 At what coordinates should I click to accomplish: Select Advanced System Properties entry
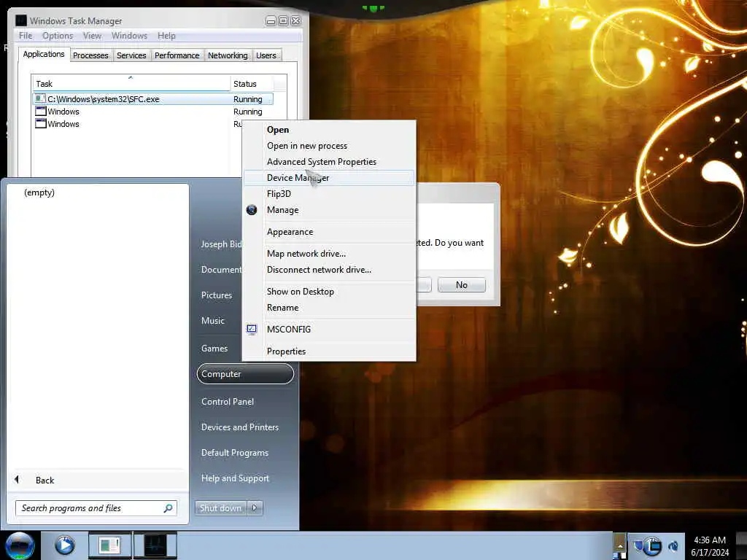coord(329,162)
